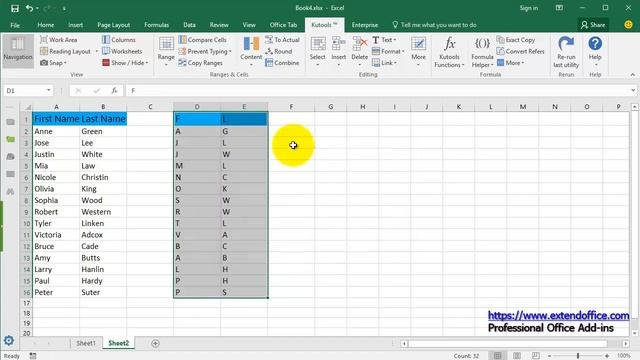Click the Select All corner button
Image resolution: width=640 pixels, height=360 pixels.
coord(27,107)
